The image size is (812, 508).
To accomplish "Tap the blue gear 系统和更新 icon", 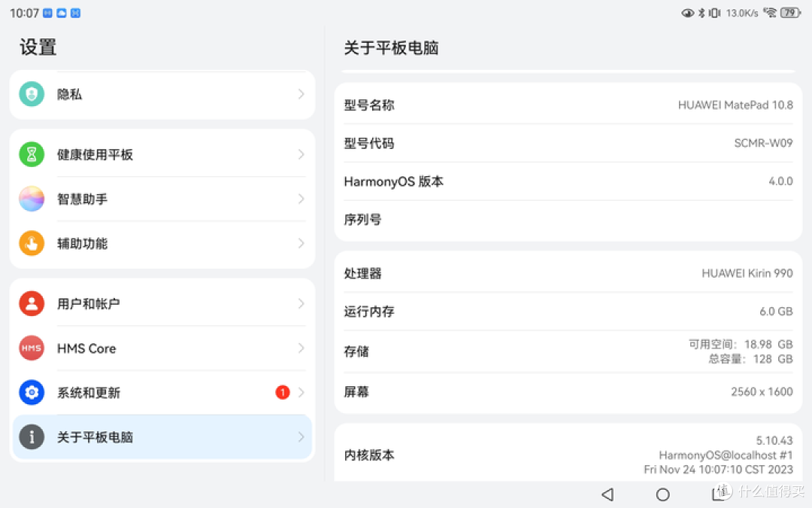I will pyautogui.click(x=32, y=393).
